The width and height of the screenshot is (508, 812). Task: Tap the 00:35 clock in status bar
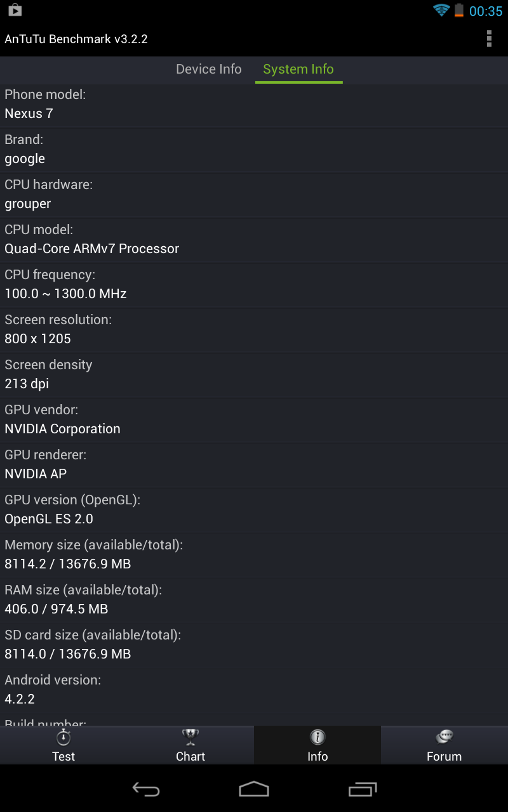coord(486,11)
